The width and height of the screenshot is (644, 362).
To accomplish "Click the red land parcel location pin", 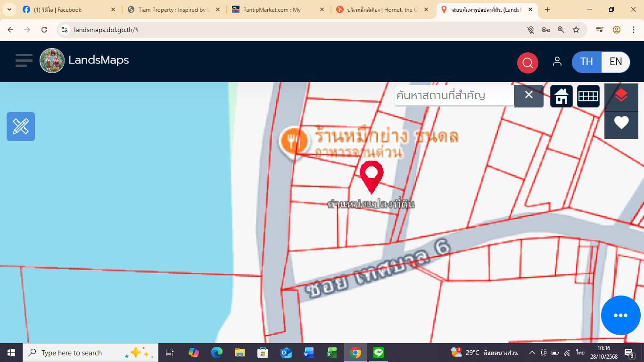I will [372, 176].
